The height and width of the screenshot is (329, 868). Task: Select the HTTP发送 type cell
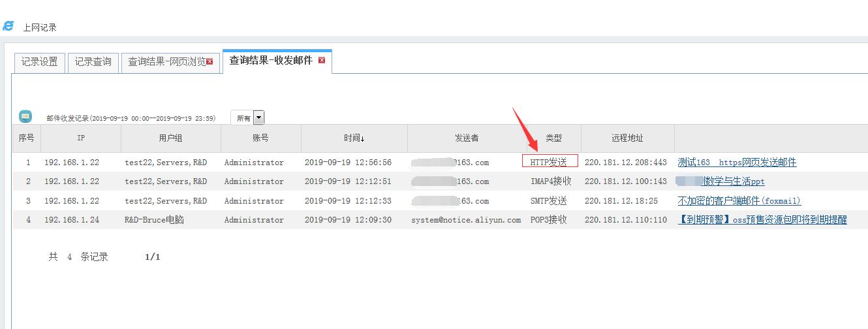[x=550, y=162]
